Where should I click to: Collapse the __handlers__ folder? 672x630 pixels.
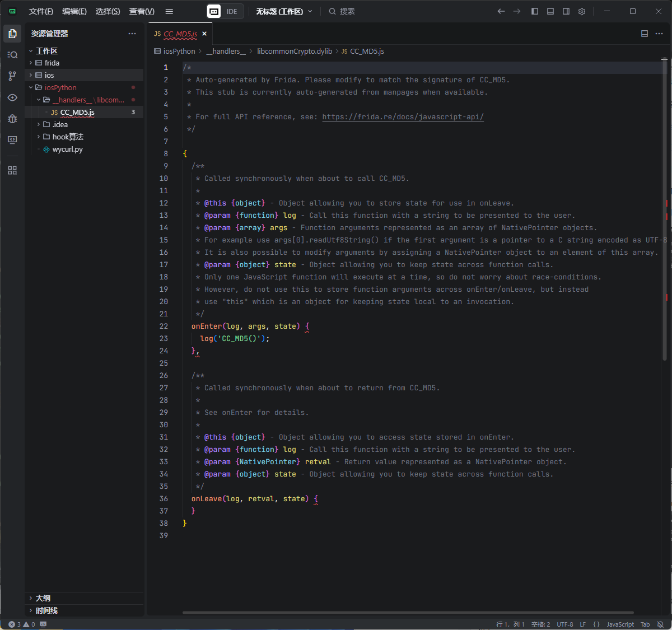pyautogui.click(x=84, y=100)
